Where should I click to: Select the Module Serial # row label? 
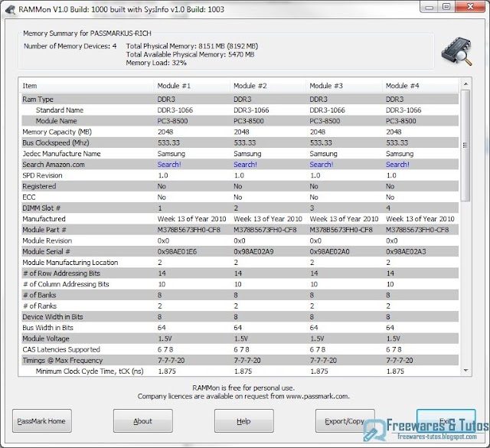[x=46, y=252]
